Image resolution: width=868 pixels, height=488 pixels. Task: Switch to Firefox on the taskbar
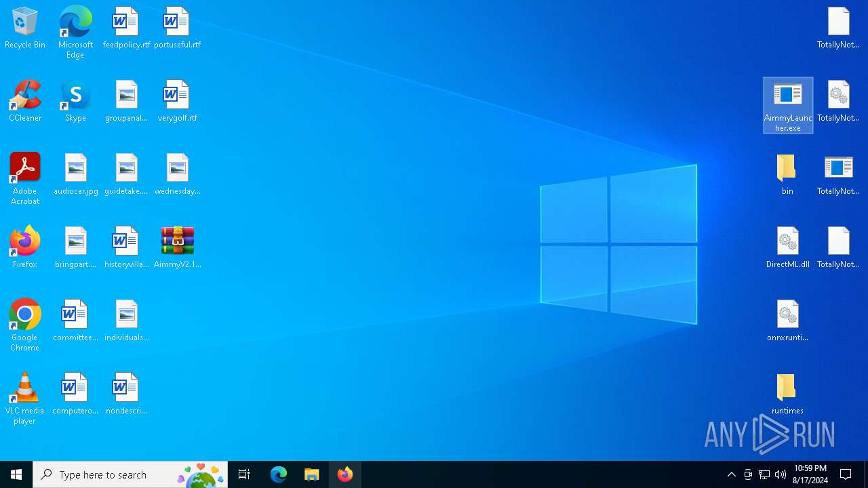click(345, 474)
